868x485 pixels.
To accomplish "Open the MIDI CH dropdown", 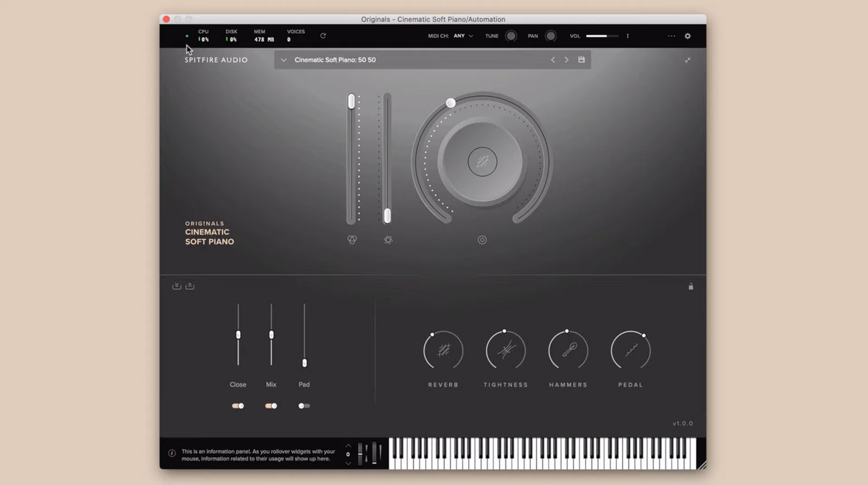I will point(463,36).
